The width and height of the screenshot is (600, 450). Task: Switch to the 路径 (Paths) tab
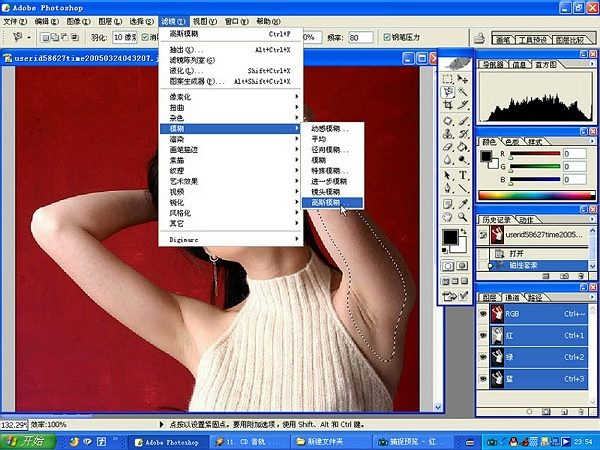[535, 297]
